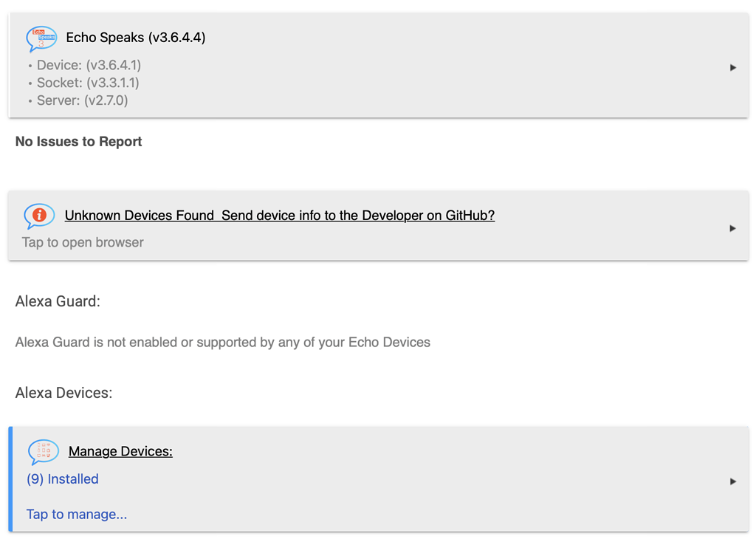
Task: Click the Server version (v2.7.0) line
Action: (x=82, y=100)
